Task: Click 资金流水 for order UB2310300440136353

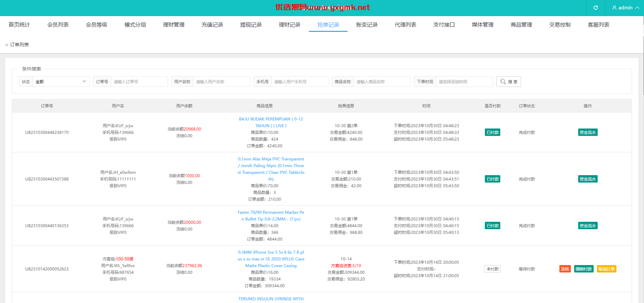Action: (588, 225)
